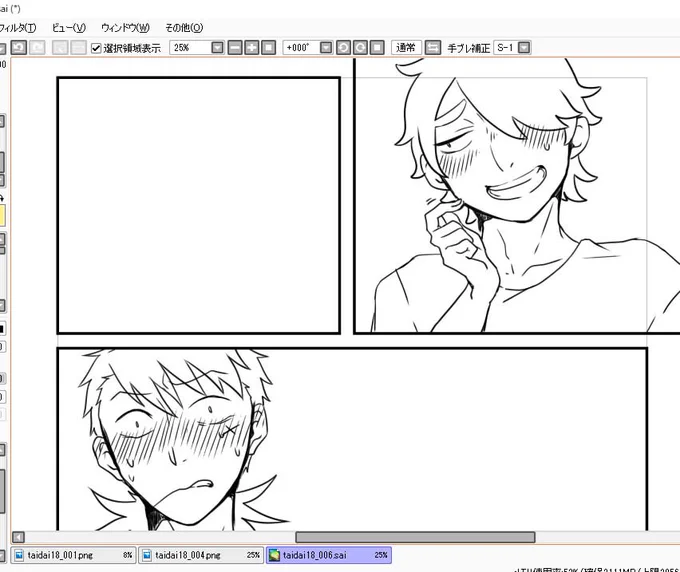
Task: Select the taidai18_006.sai document tab
Action: tap(329, 555)
